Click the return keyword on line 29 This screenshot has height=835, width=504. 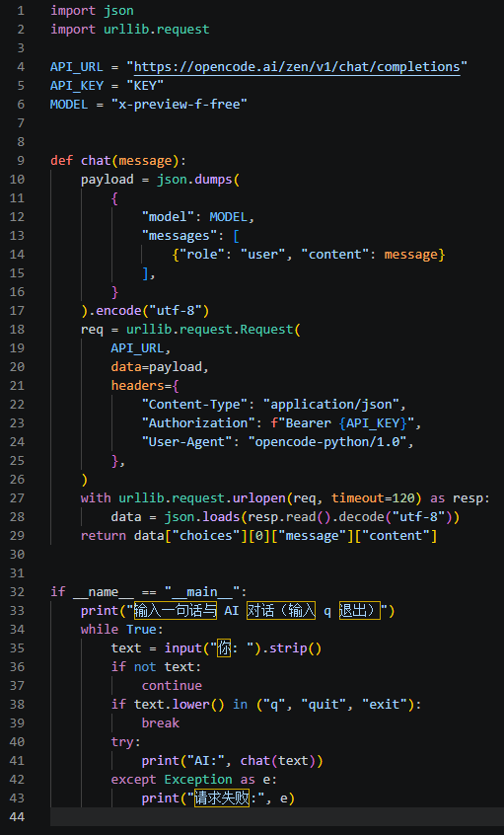[104, 535]
